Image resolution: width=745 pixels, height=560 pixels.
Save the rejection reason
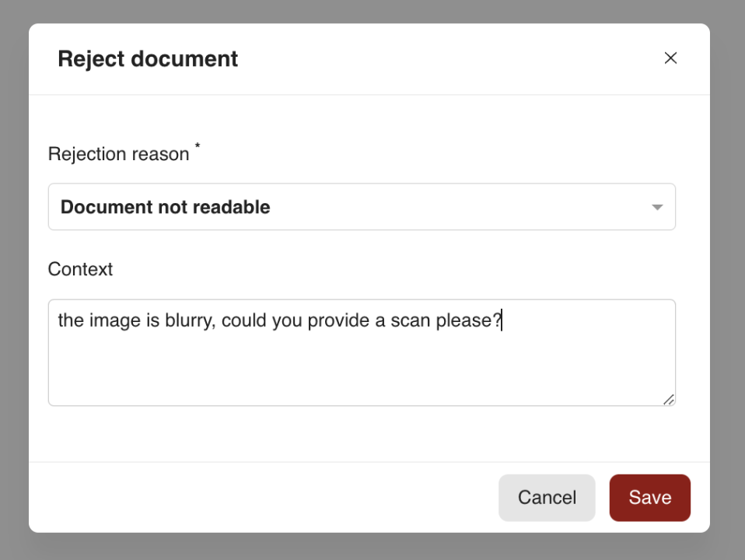(649, 497)
